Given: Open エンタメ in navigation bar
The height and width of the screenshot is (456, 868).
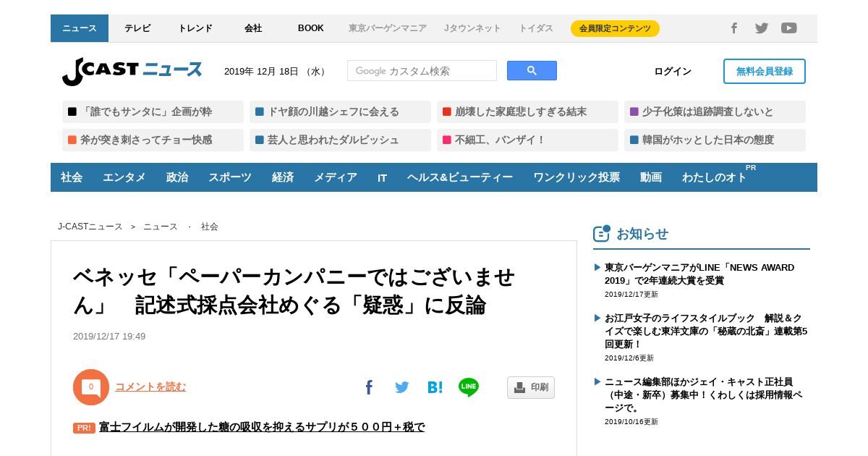Looking at the screenshot, I should 124,177.
